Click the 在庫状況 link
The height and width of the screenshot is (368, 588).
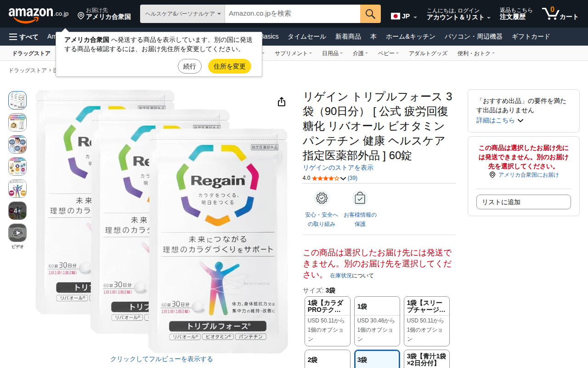[x=341, y=276]
